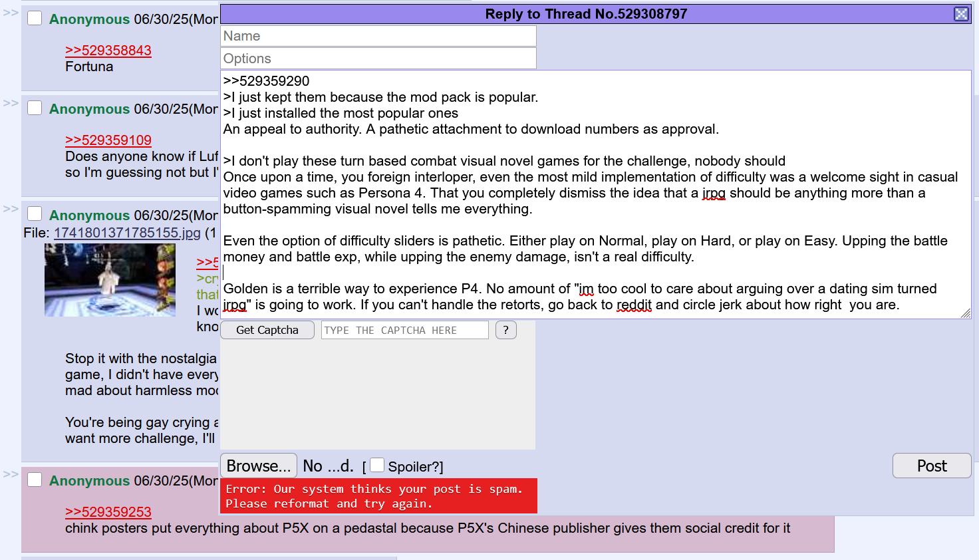Image resolution: width=979 pixels, height=560 pixels.
Task: Click inside the reply comment textarea
Action: (x=596, y=194)
